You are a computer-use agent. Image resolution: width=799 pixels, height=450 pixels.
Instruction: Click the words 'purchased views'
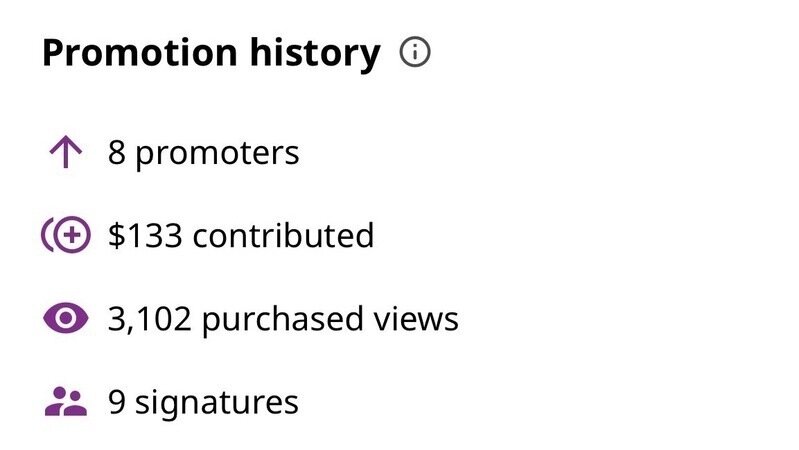tap(332, 319)
